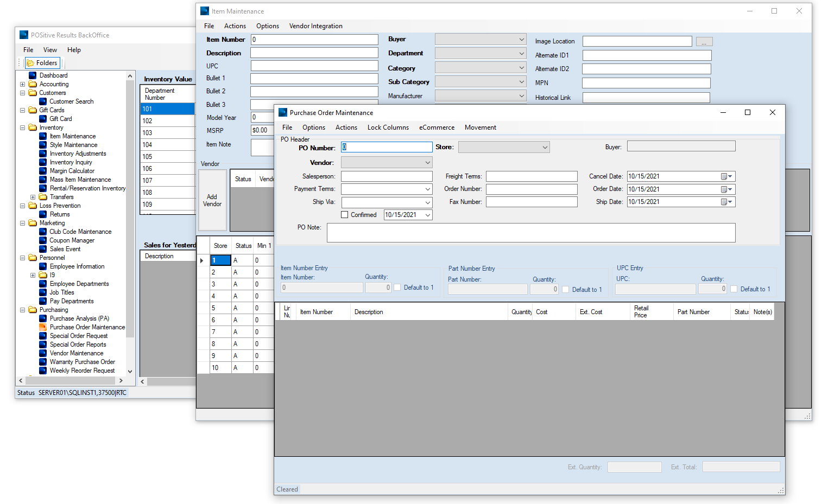Click the folder tree vertical scrollbar
Viewport: 828px width, 504px height.
130,217
